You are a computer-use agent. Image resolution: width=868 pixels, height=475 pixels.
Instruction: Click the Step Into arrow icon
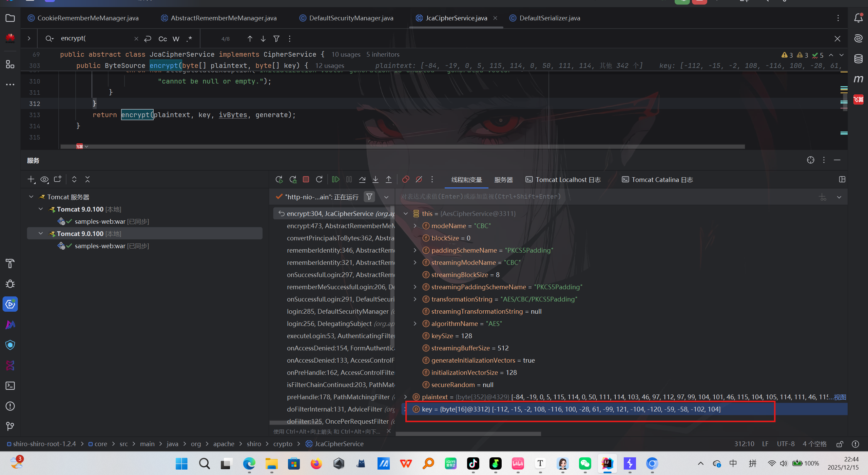tap(375, 179)
